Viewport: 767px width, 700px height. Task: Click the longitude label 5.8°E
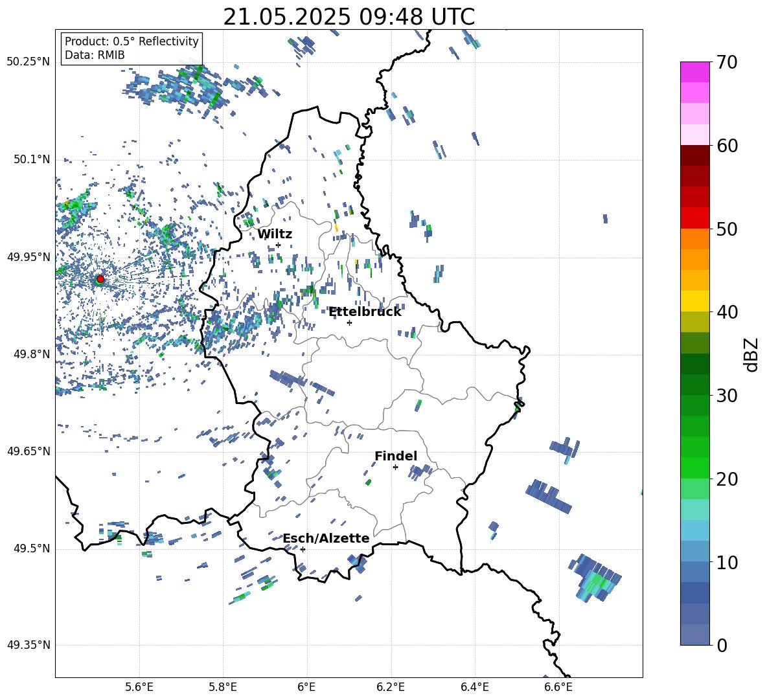pyautogui.click(x=223, y=687)
